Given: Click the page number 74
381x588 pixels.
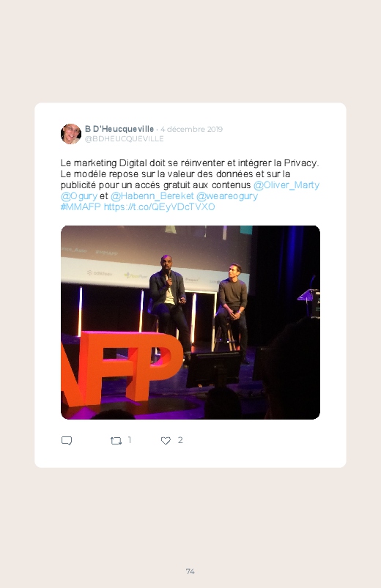Looking at the screenshot, I should coord(190,571).
